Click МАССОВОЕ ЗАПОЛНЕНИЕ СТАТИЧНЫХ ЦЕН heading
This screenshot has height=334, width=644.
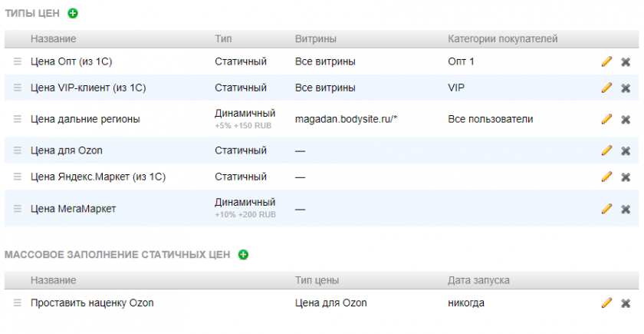[x=117, y=255]
